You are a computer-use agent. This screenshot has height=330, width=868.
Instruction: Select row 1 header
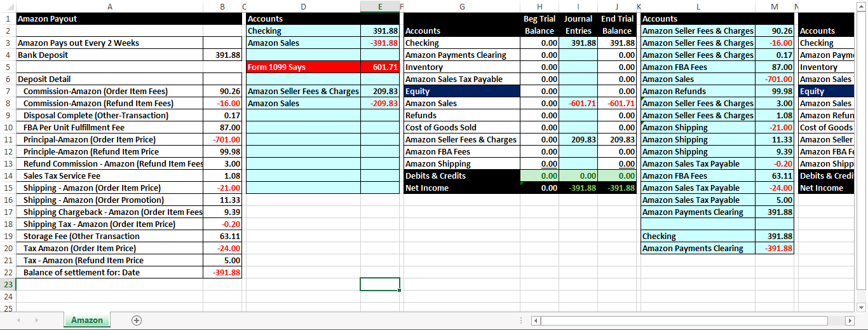[x=8, y=18]
